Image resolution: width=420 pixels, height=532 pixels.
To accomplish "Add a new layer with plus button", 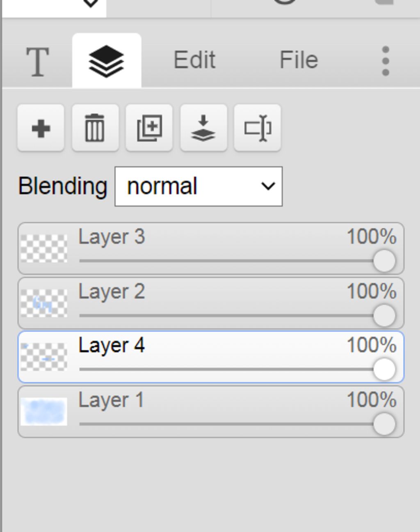I will (41, 128).
